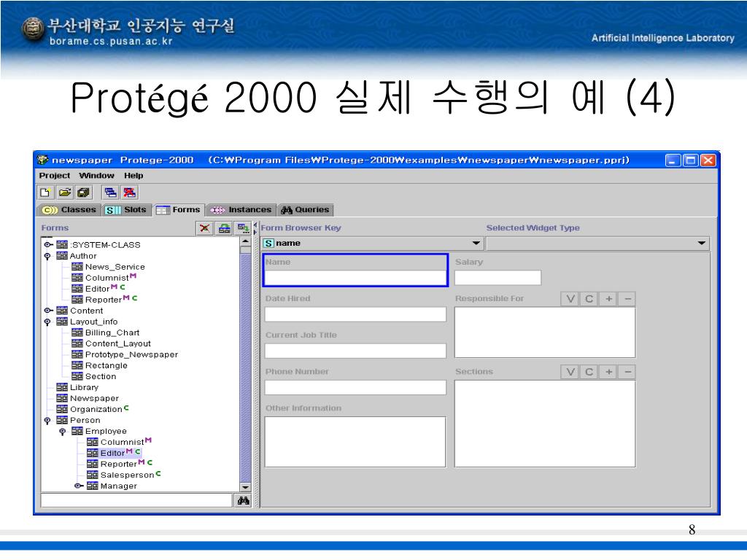The height and width of the screenshot is (560, 747).
Task: Open the Instances tab
Action: pyautogui.click(x=241, y=209)
